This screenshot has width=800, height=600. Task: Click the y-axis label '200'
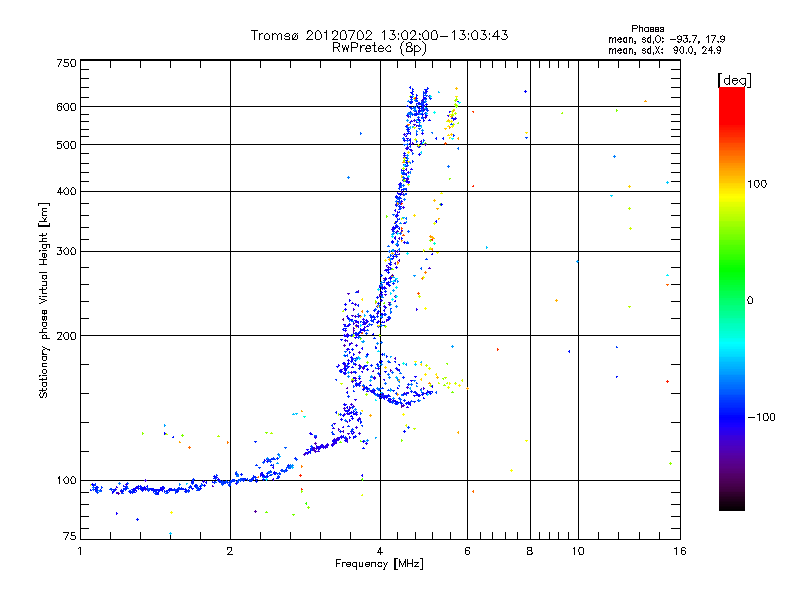tap(66, 336)
